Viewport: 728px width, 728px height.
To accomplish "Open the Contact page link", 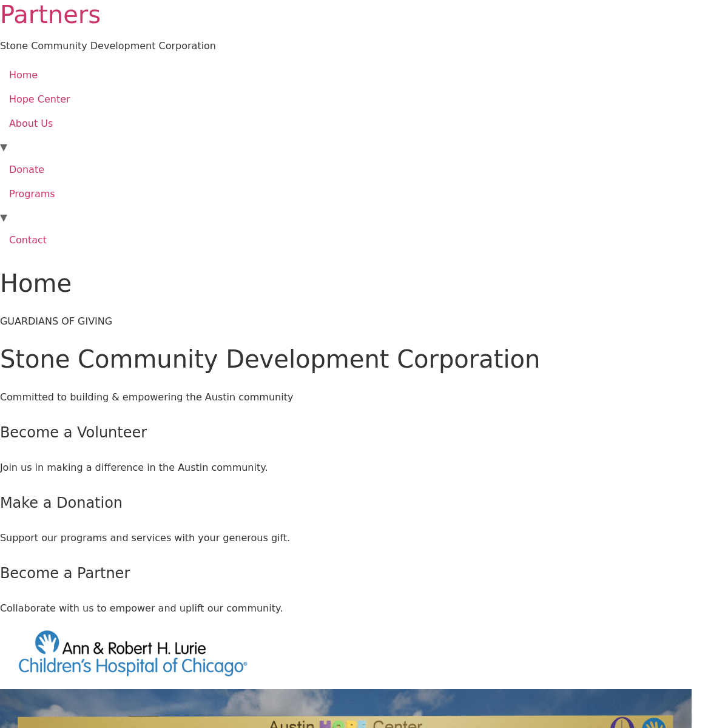I will tap(28, 240).
